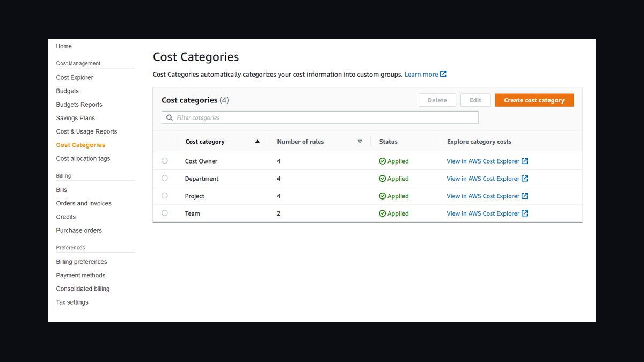Sort by Number of rules arrow
The width and height of the screenshot is (644, 362).
360,142
